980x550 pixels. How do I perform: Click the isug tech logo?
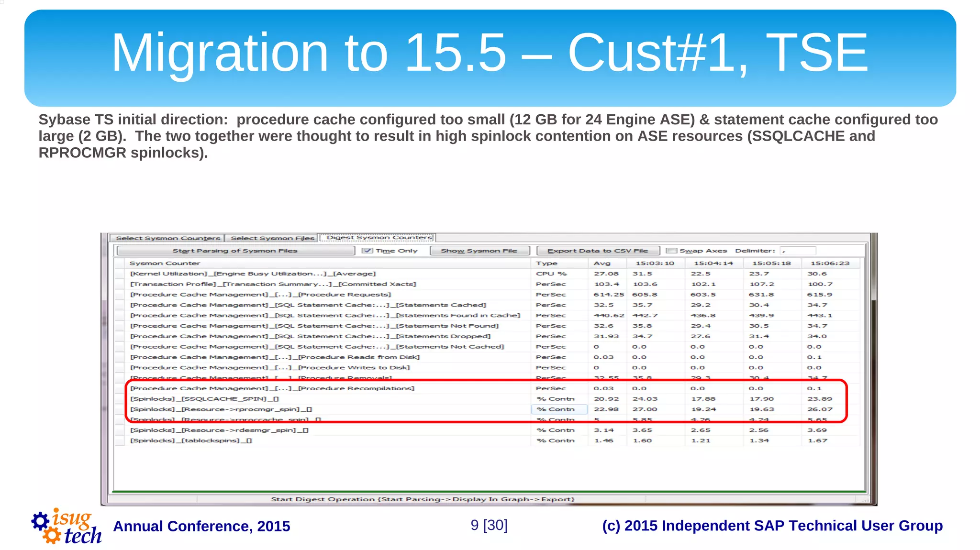67,527
